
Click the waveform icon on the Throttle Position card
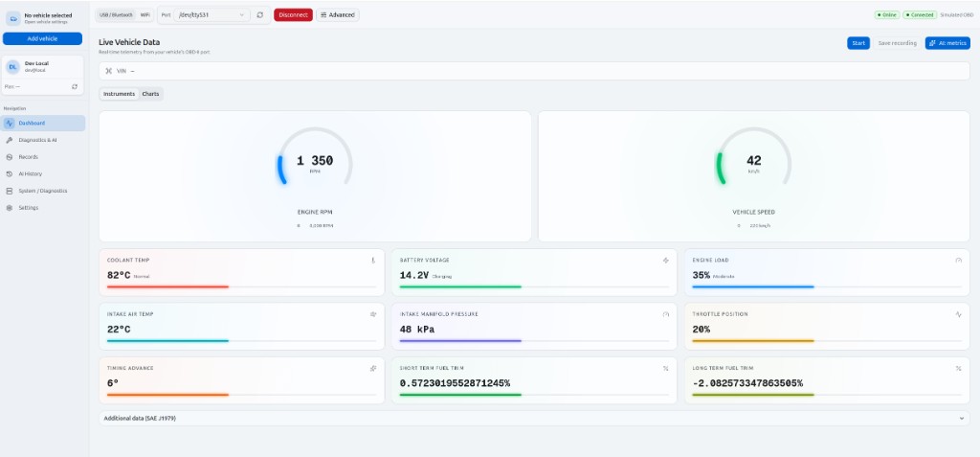point(958,314)
